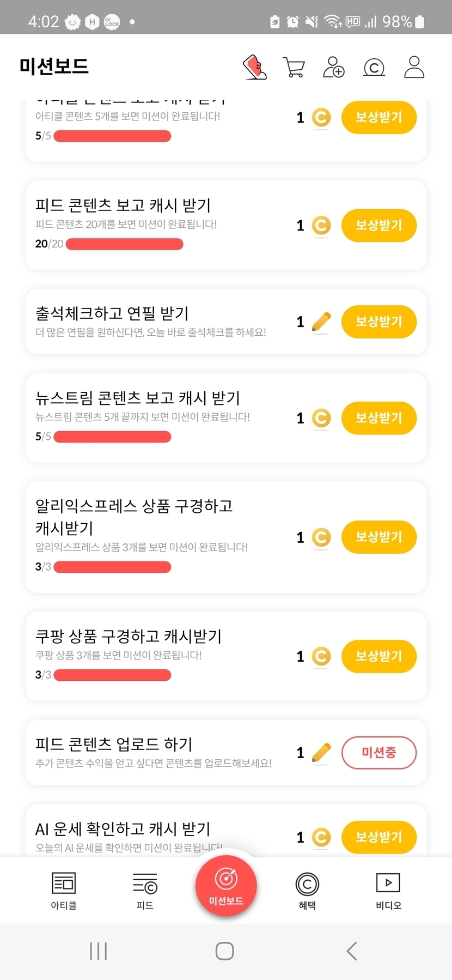This screenshot has width=452, height=980.
Task: Tap the sneaker step-counter icon in header
Action: click(254, 67)
